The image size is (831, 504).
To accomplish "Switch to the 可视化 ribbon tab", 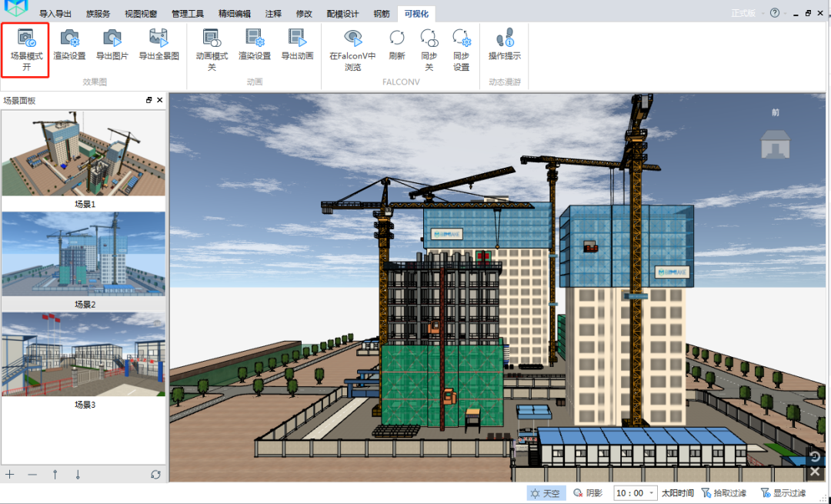I will [x=416, y=13].
